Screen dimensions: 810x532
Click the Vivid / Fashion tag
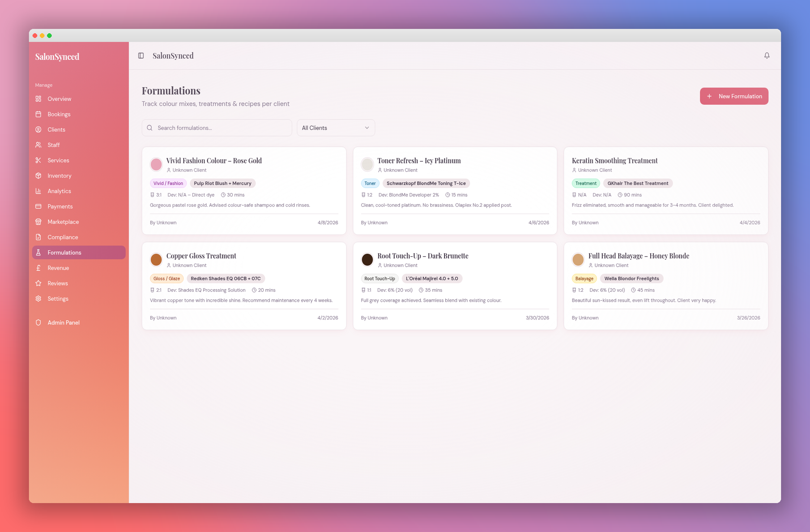168,183
